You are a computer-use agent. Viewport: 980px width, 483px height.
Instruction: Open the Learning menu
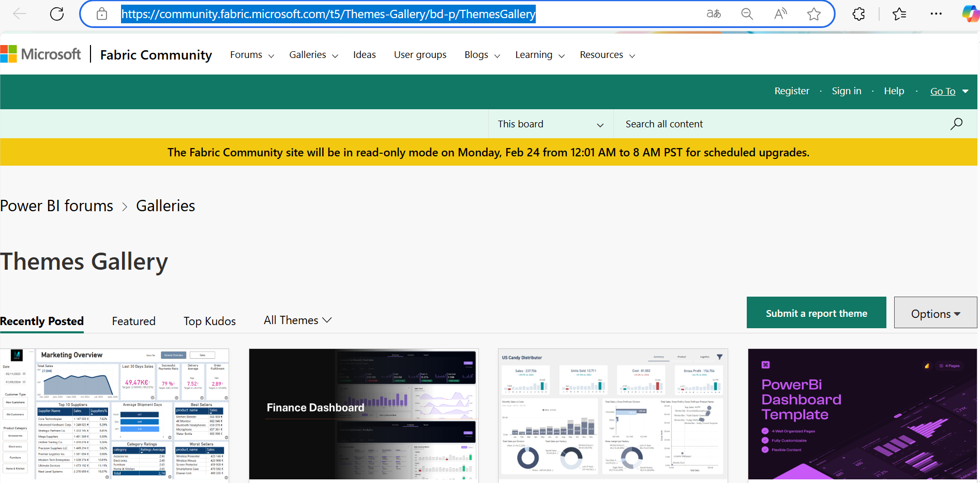[x=534, y=54]
